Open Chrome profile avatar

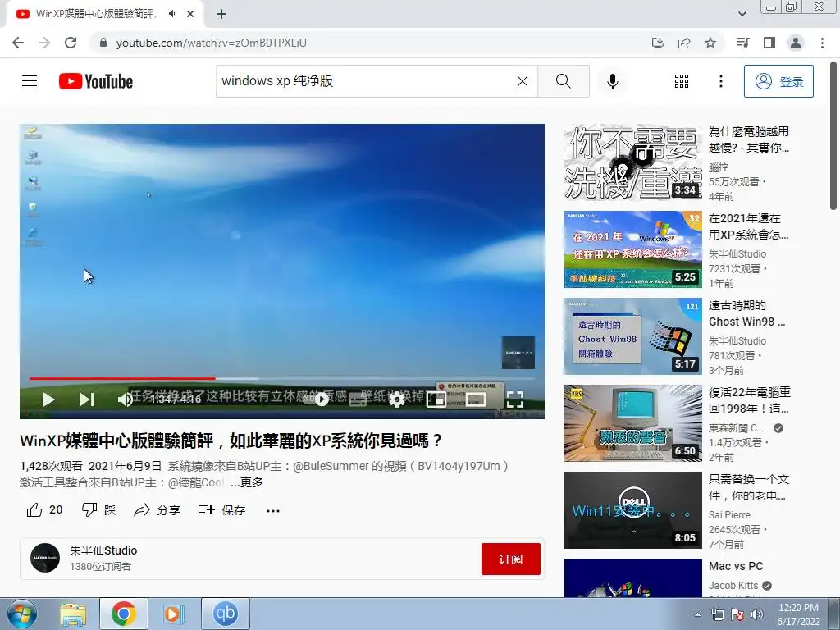[x=796, y=43]
